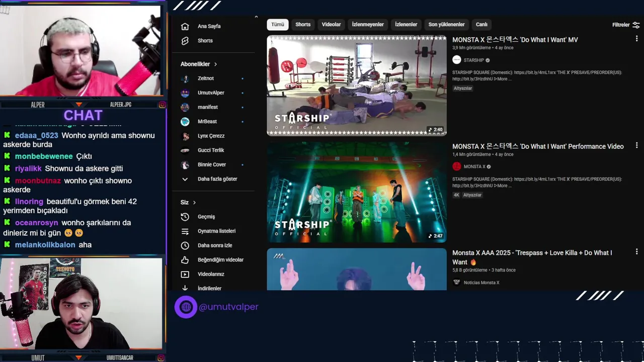The width and height of the screenshot is (644, 362).
Task: Click the @umutvalper handle text
Action: 228,307
